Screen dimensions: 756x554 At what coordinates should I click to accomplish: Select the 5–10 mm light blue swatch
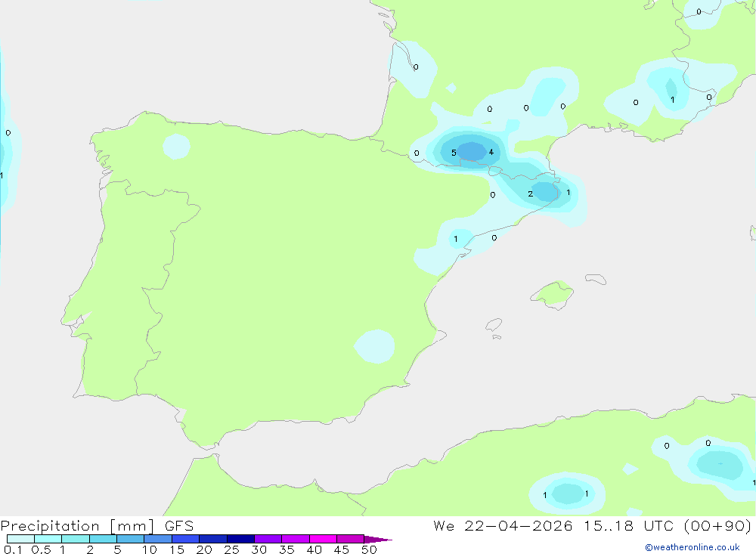131,539
